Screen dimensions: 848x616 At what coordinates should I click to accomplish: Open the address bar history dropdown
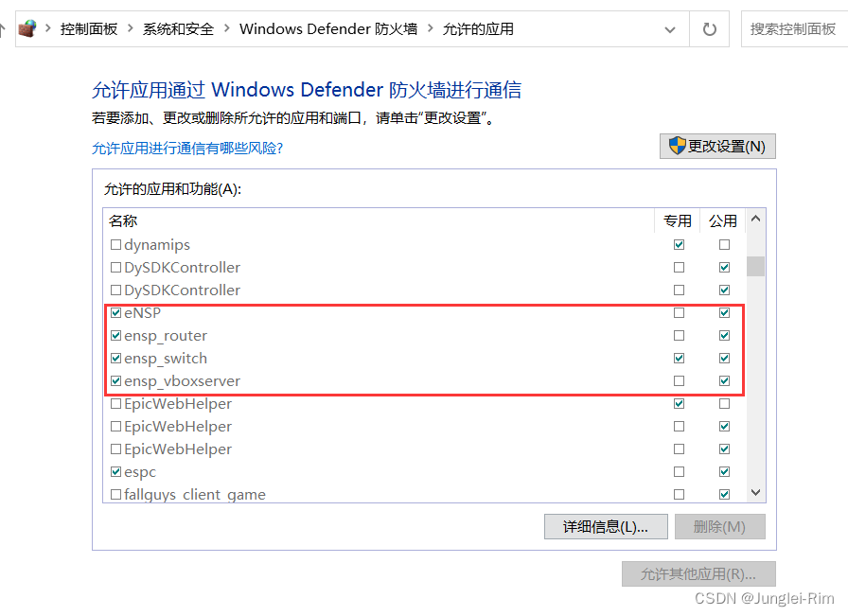[x=669, y=29]
